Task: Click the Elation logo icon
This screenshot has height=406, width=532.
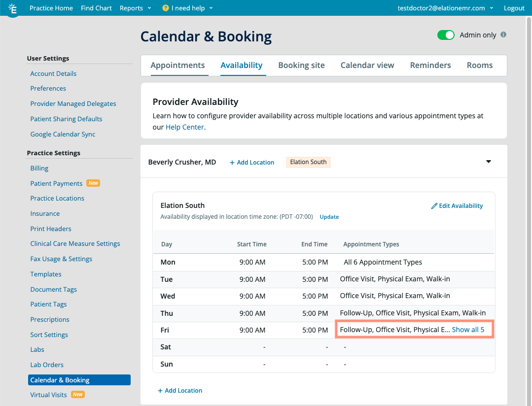Action: point(13,8)
